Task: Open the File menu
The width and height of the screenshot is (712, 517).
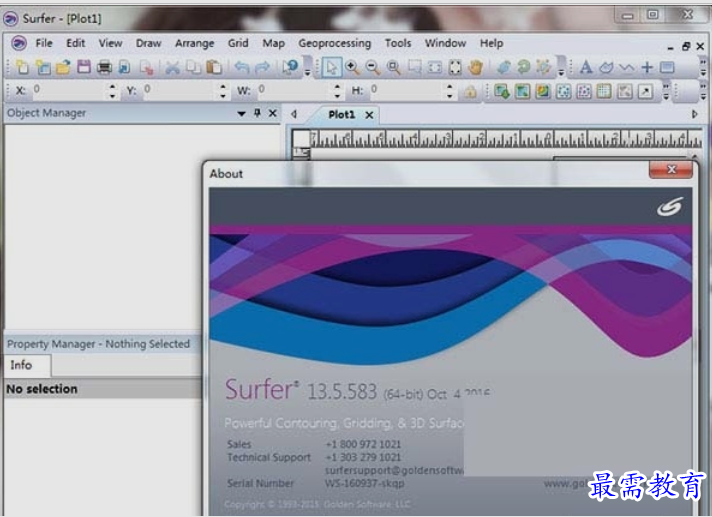Action: pos(44,43)
